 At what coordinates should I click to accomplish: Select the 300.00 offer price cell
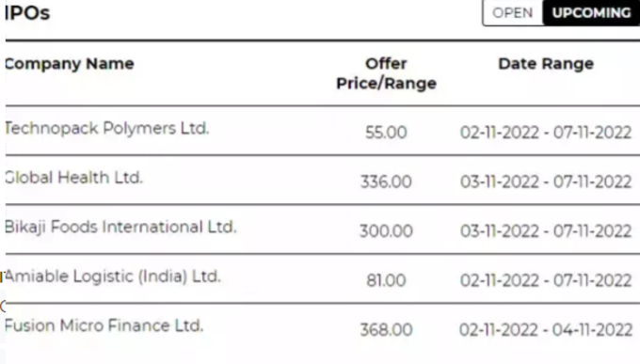tap(386, 231)
